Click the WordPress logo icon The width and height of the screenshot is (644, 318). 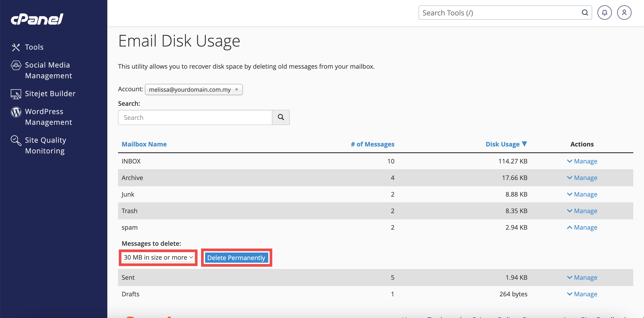tap(16, 112)
